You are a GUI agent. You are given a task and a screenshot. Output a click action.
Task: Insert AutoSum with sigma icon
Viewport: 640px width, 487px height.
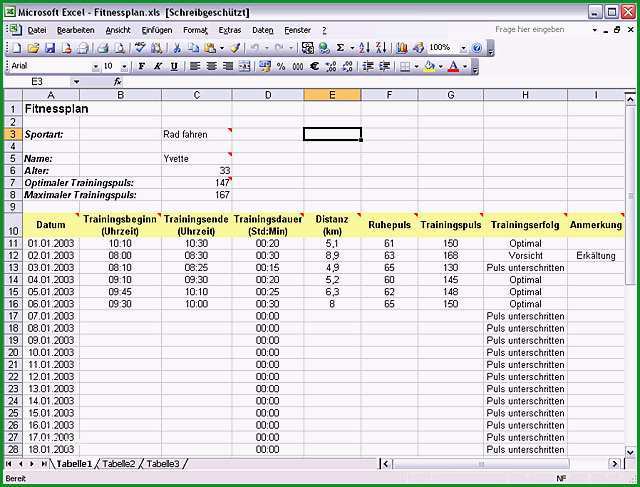pos(340,48)
